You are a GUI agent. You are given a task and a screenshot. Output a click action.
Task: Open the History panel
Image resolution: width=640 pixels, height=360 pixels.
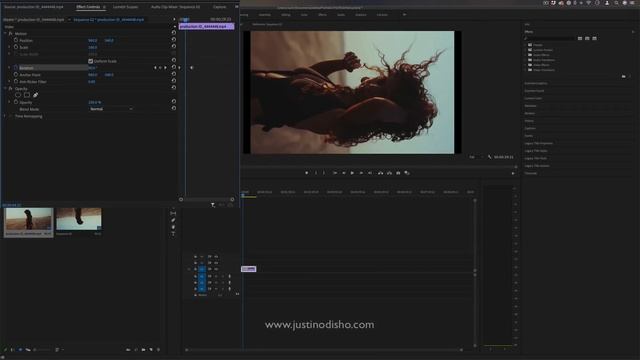point(529,121)
